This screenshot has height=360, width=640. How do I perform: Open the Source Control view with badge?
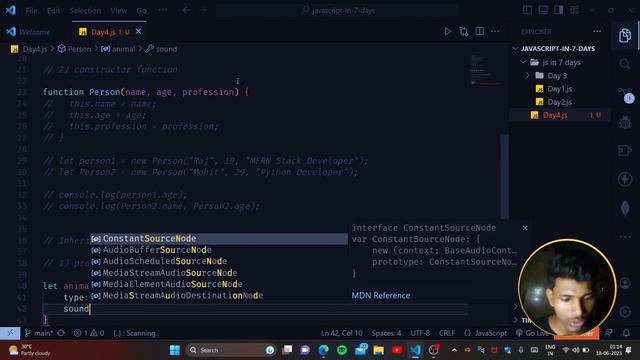[x=625, y=94]
